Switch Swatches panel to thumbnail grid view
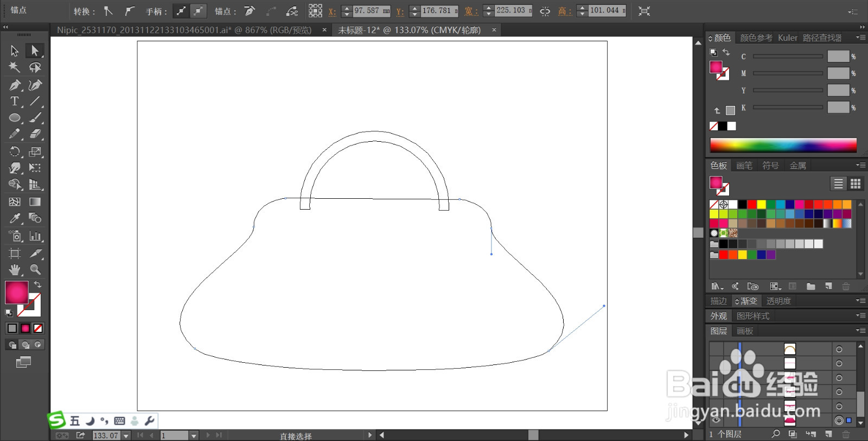This screenshot has width=868, height=441. pyautogui.click(x=856, y=184)
